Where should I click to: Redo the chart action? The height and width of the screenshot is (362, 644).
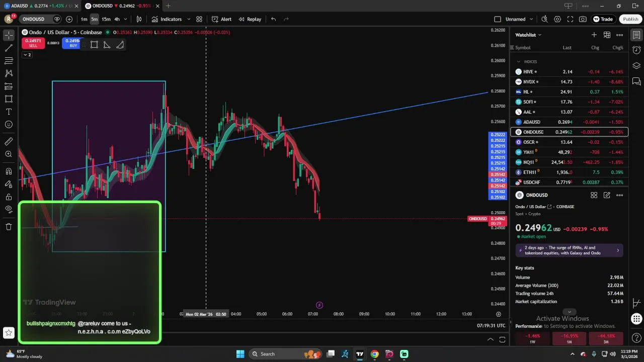(286, 19)
